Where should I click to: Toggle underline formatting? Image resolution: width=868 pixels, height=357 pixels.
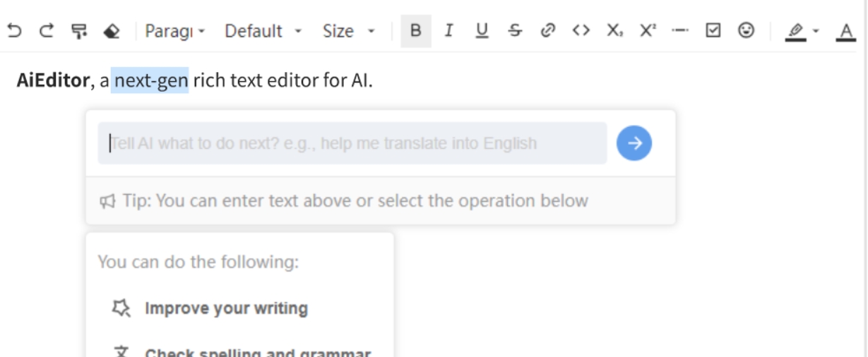[x=482, y=31]
